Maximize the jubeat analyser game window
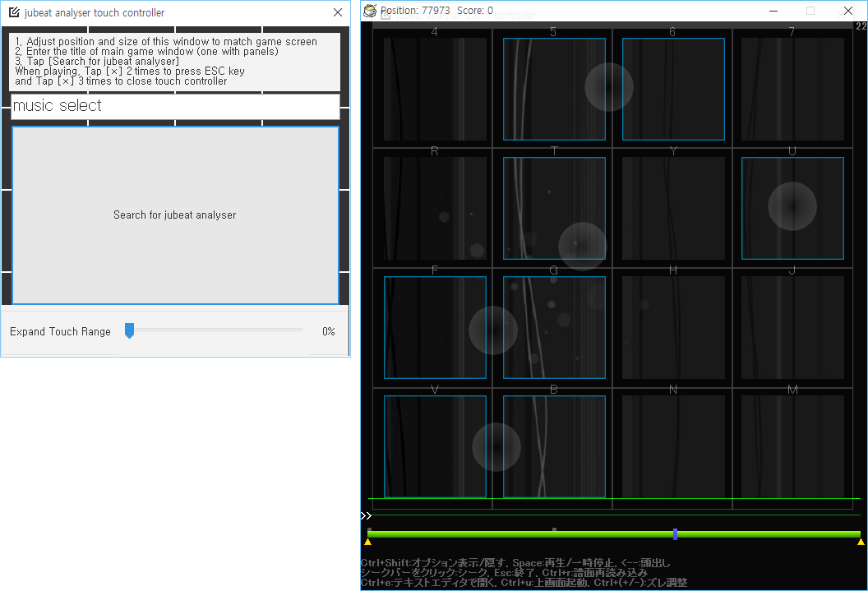868x591 pixels. point(810,11)
